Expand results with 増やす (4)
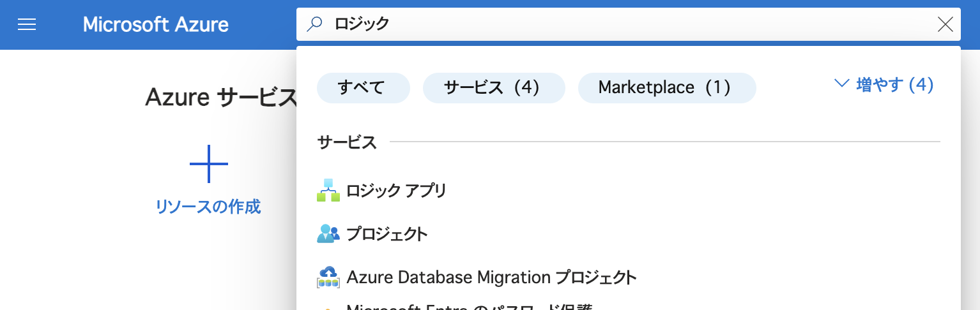Image resolution: width=980 pixels, height=310 pixels. [885, 85]
